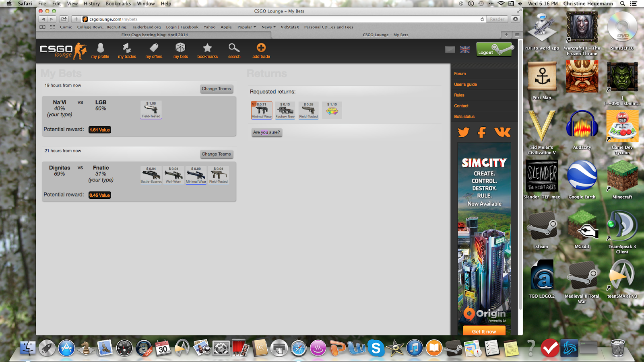Open Finder in the Dock
Image resolution: width=644 pixels, height=362 pixels.
[28, 348]
